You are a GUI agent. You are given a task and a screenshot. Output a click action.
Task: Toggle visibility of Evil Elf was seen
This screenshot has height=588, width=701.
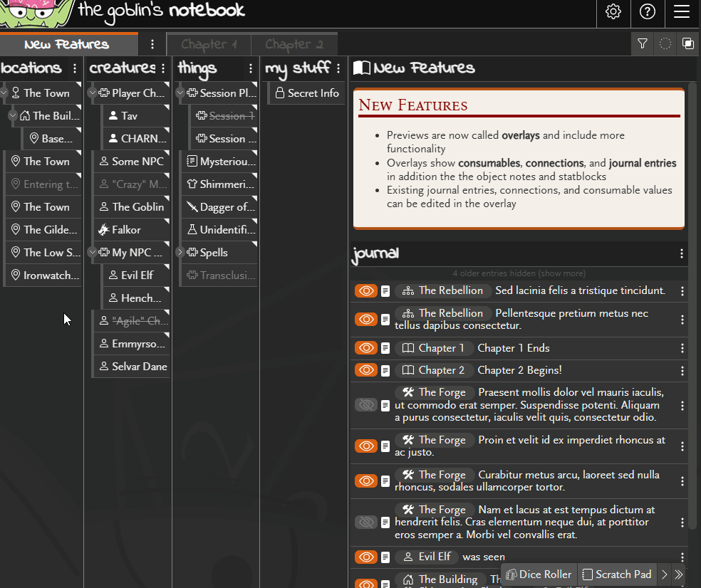(366, 557)
